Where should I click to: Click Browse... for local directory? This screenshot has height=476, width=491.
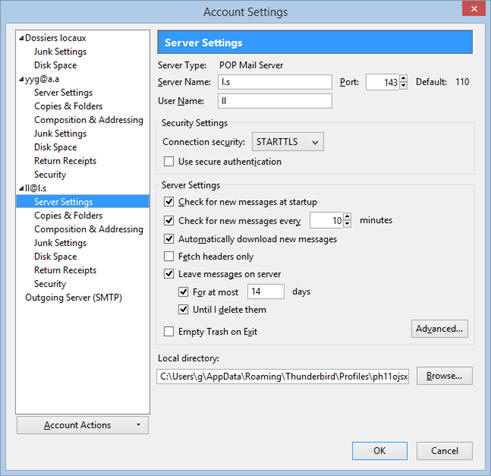click(x=444, y=376)
